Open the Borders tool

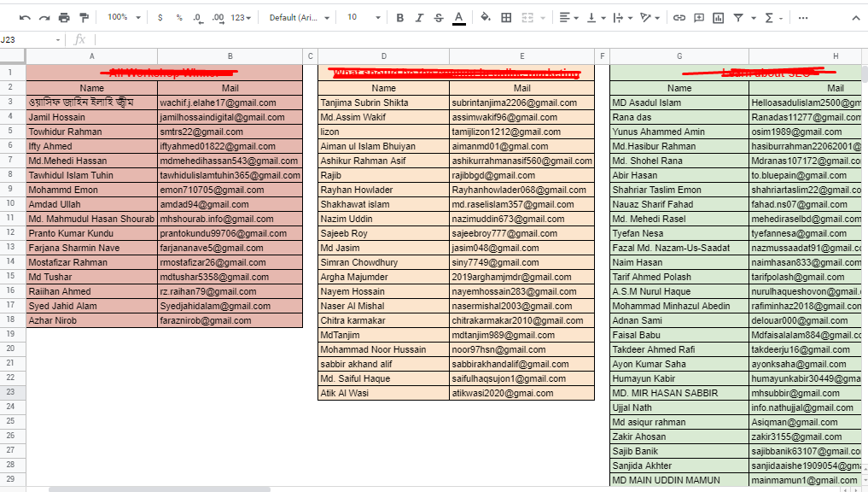click(x=506, y=18)
